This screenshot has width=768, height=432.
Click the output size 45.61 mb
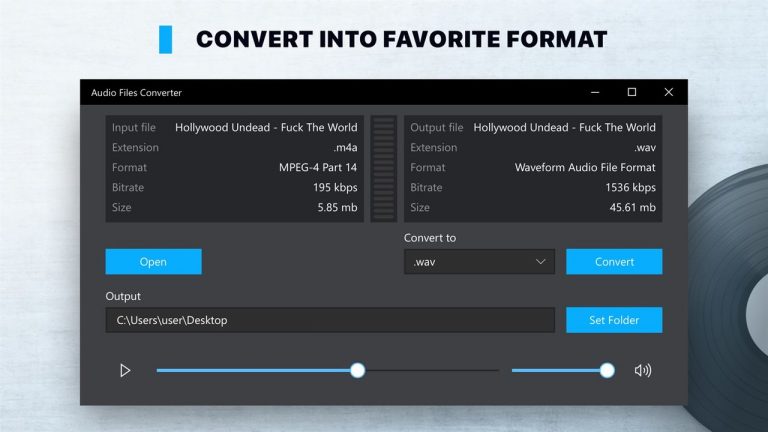point(632,208)
